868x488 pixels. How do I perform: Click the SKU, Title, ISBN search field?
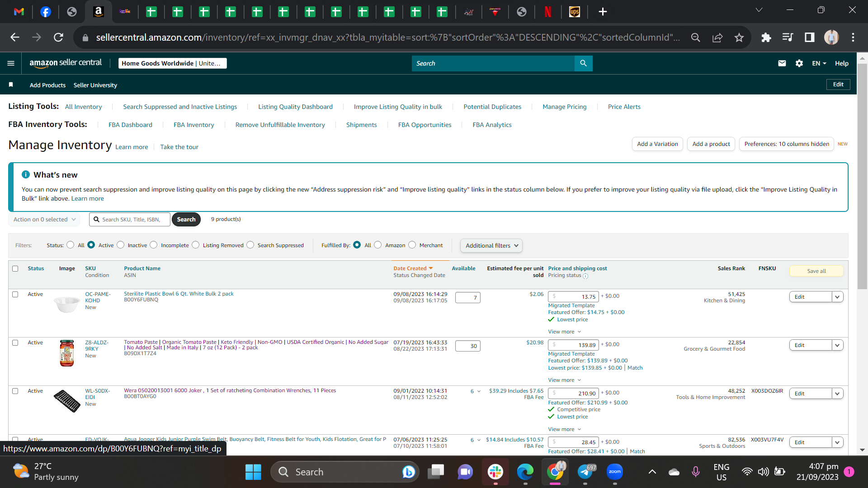click(130, 220)
